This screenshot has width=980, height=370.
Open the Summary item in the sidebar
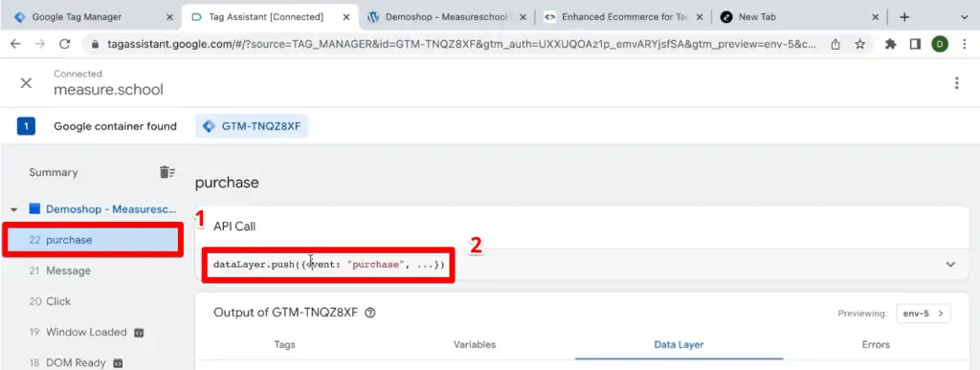tap(54, 172)
